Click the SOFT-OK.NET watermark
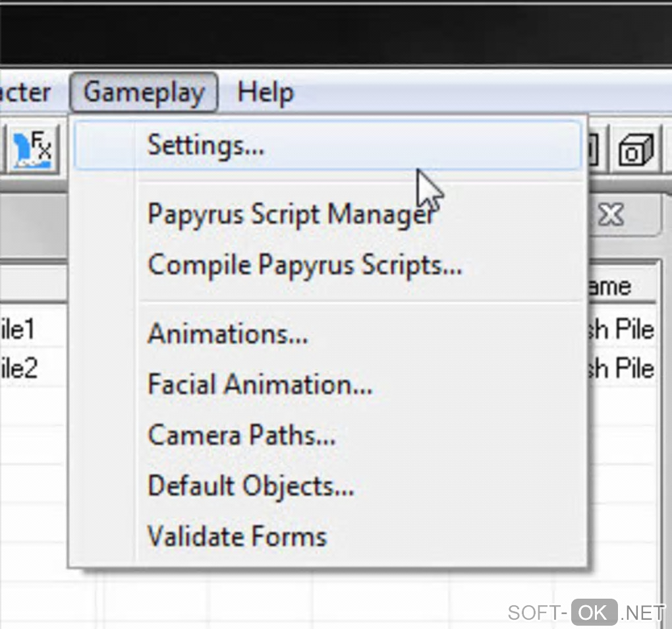 pyautogui.click(x=586, y=613)
